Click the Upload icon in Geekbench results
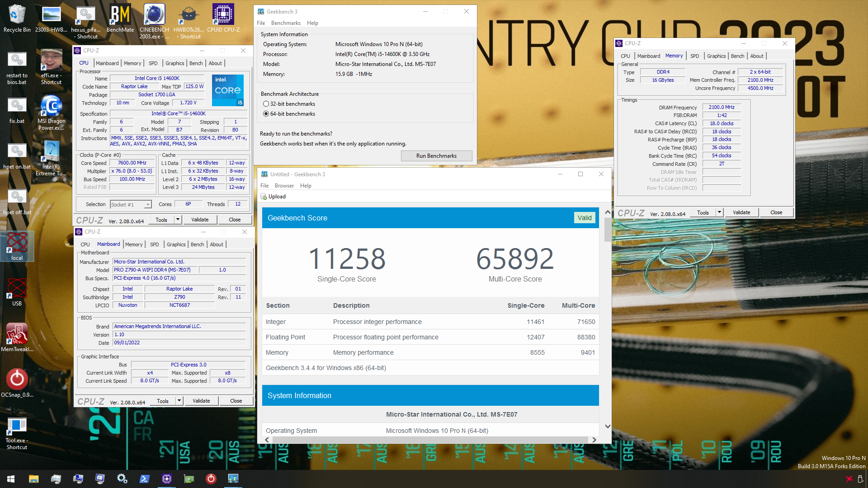 [x=264, y=197]
